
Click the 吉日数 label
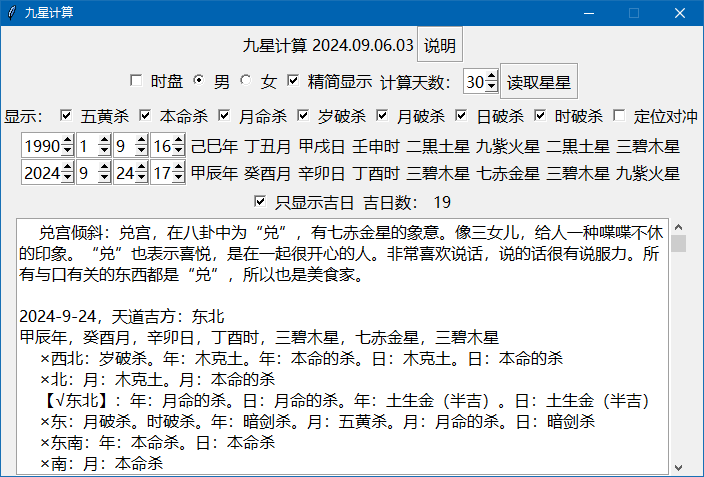(390, 203)
